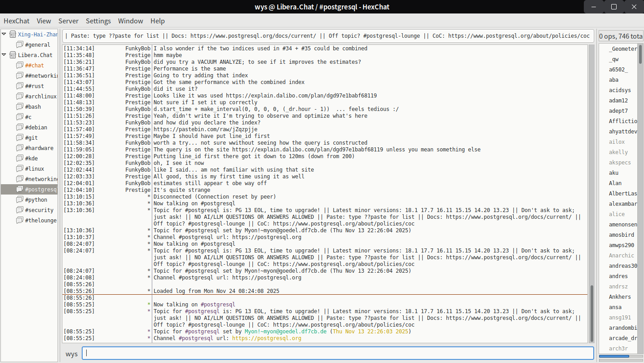Click the #python channel icon

(19, 200)
